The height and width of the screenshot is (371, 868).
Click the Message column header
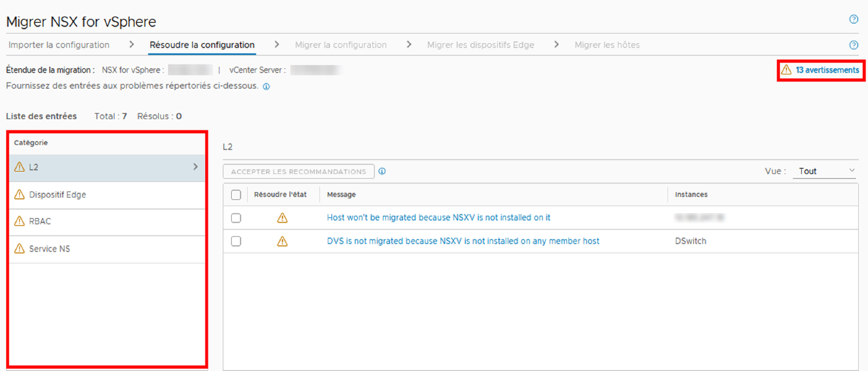point(341,195)
